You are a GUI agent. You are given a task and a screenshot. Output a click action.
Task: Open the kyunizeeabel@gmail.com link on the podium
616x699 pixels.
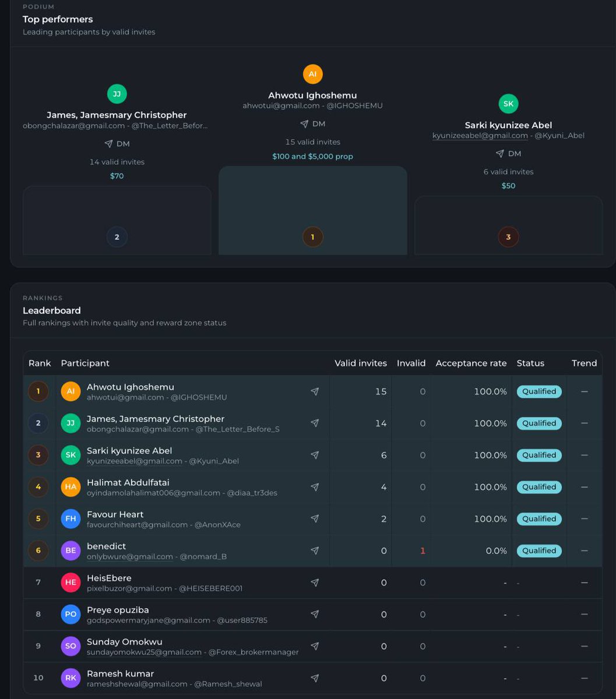(480, 136)
